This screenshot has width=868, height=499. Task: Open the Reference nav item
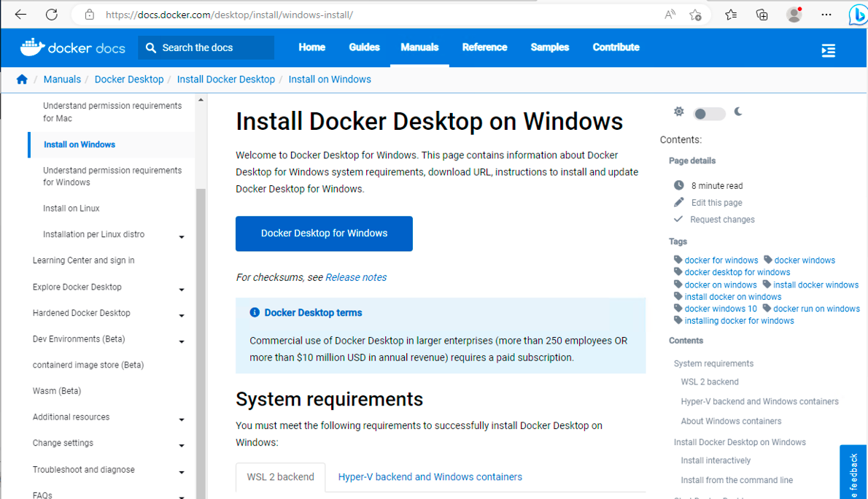click(484, 47)
